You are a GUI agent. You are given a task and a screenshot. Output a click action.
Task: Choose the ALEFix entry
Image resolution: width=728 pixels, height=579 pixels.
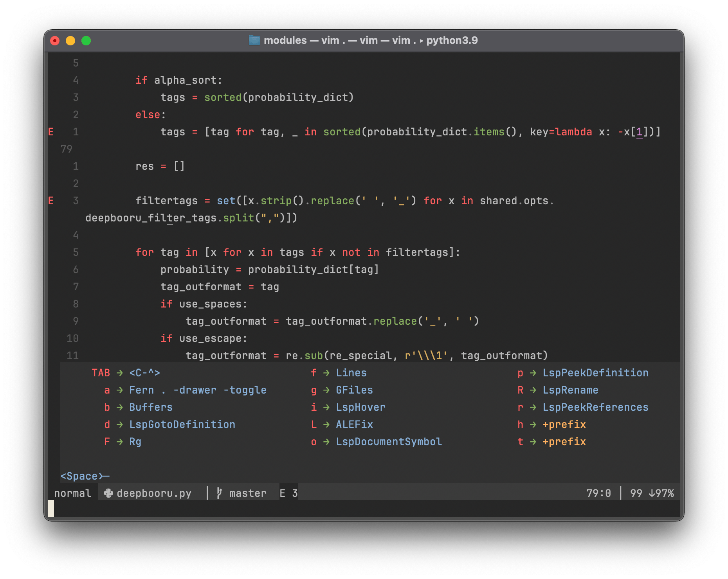(x=342, y=424)
